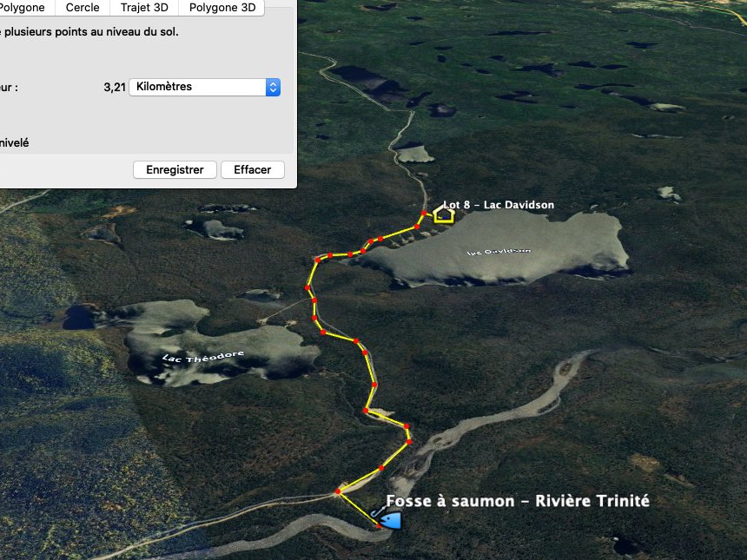Click the red path point at road junction

point(337,491)
